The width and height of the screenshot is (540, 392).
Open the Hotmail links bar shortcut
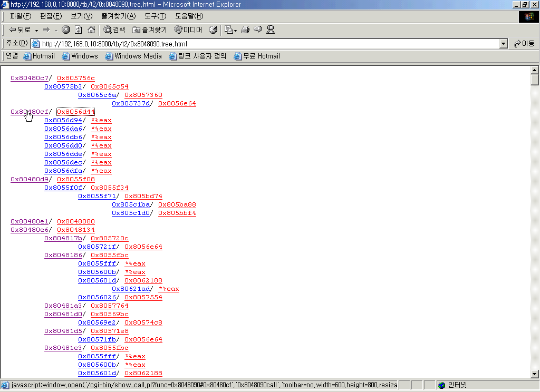39,56
